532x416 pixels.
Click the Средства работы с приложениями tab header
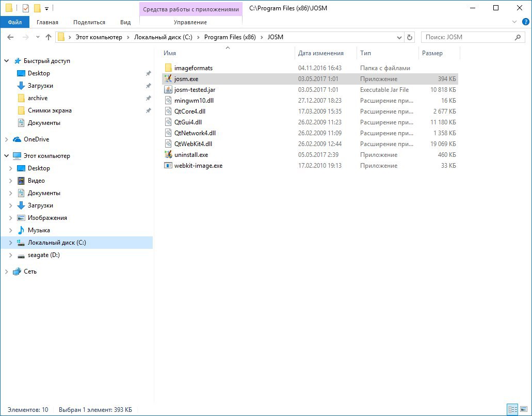tap(191, 9)
